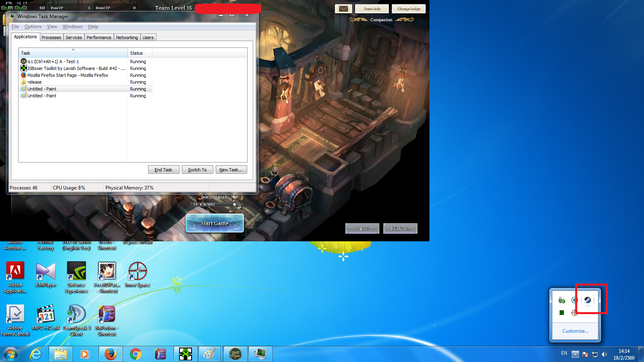This screenshot has height=362, width=644.
Task: Open the mail envelope icon in the game
Action: pyautogui.click(x=343, y=8)
